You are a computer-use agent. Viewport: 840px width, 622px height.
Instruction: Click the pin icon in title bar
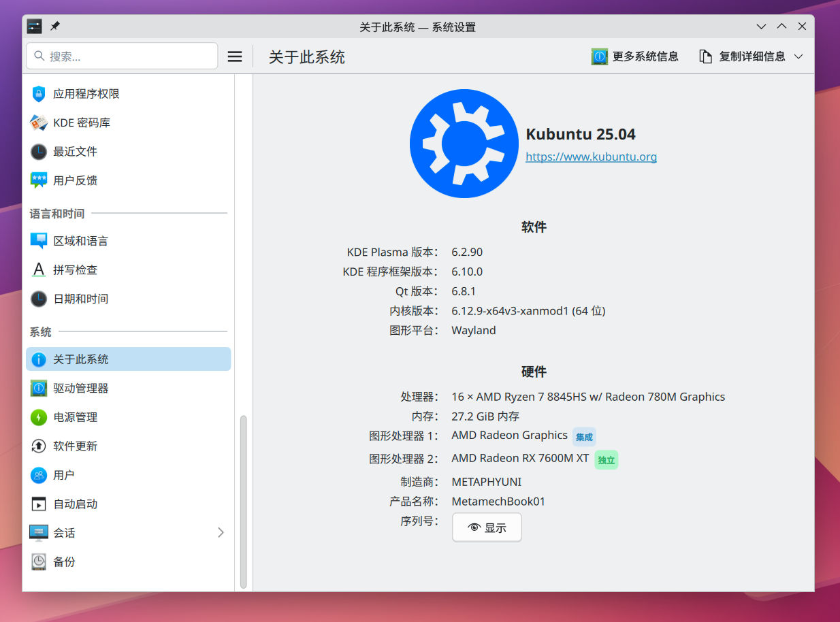(x=55, y=27)
